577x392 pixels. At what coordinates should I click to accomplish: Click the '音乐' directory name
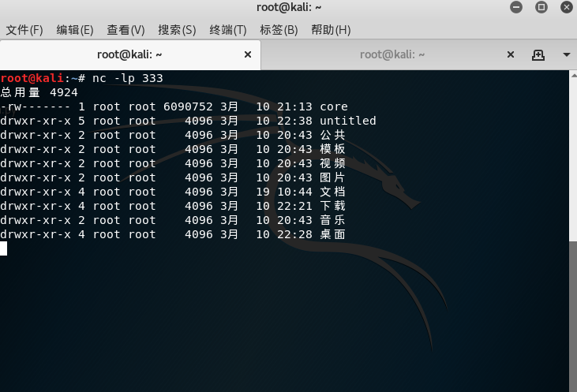pyautogui.click(x=332, y=220)
